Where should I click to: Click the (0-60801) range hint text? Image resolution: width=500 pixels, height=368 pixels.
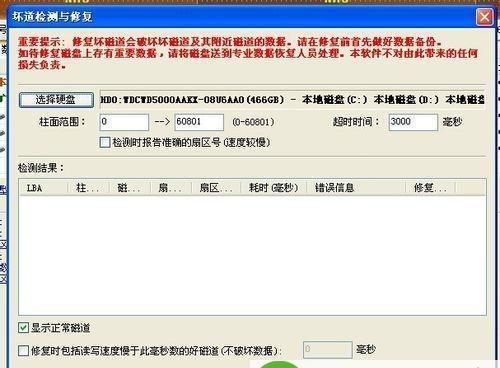pos(253,122)
